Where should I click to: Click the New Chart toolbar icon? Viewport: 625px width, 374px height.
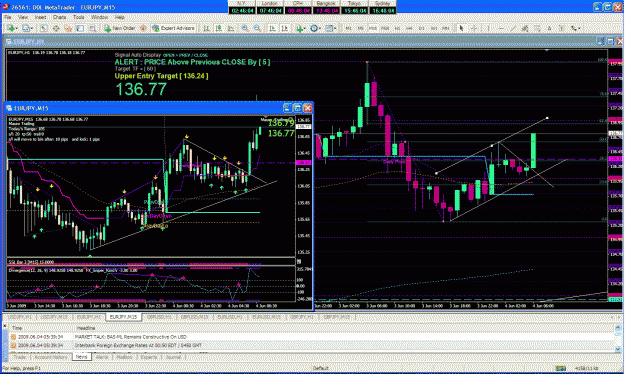[x=10, y=28]
